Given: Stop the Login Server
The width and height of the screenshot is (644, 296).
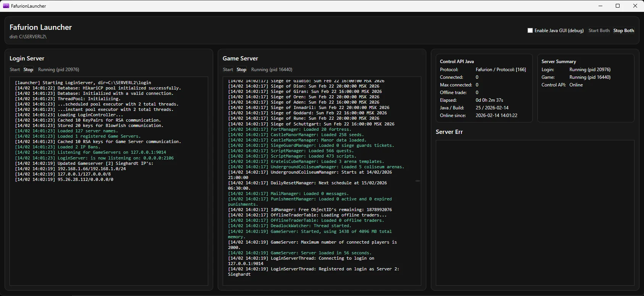Looking at the screenshot, I should pyautogui.click(x=28, y=70).
